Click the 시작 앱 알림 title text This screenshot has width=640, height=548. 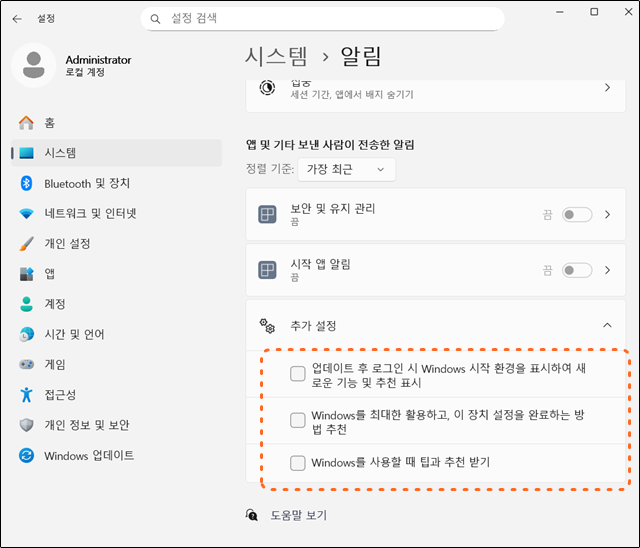point(320,264)
